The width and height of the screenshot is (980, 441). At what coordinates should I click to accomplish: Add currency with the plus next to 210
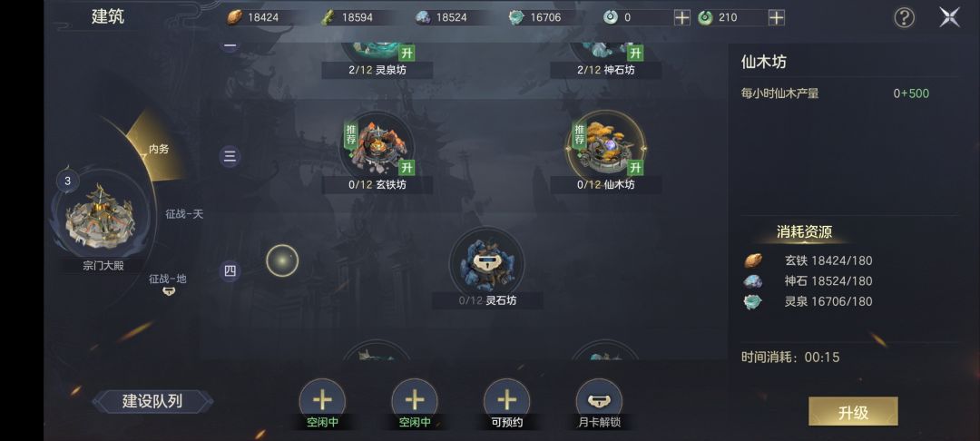[x=776, y=17]
